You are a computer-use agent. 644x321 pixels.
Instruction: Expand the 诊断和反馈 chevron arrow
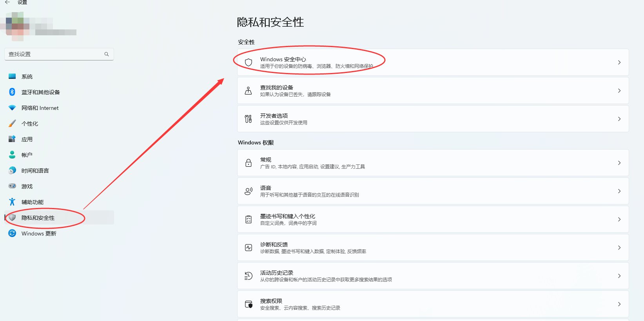(x=619, y=248)
